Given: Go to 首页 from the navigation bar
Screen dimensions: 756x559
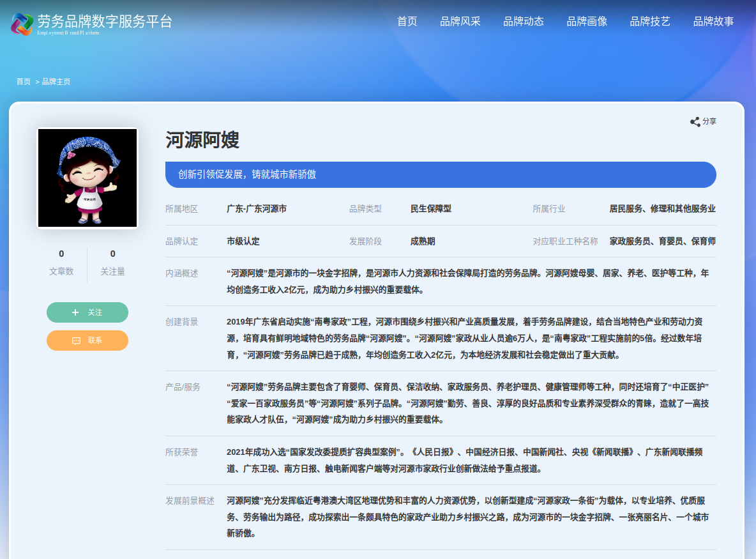Looking at the screenshot, I should pos(407,21).
